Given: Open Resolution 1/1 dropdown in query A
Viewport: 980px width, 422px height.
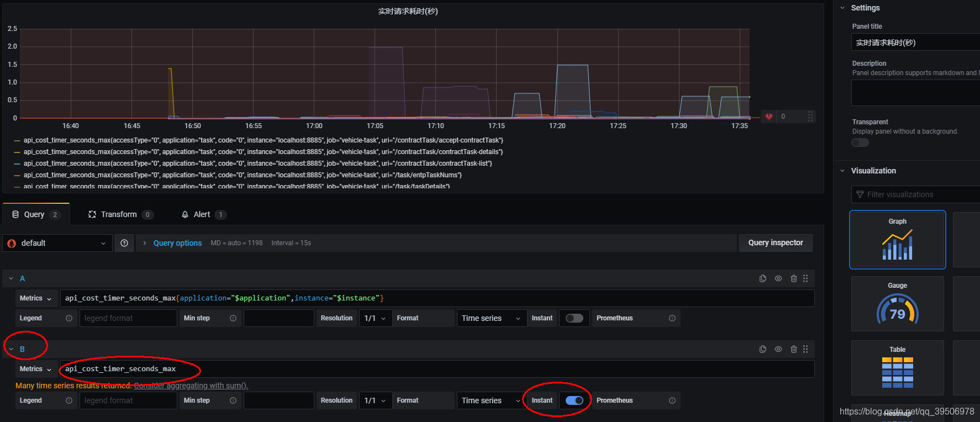Looking at the screenshot, I should (376, 318).
